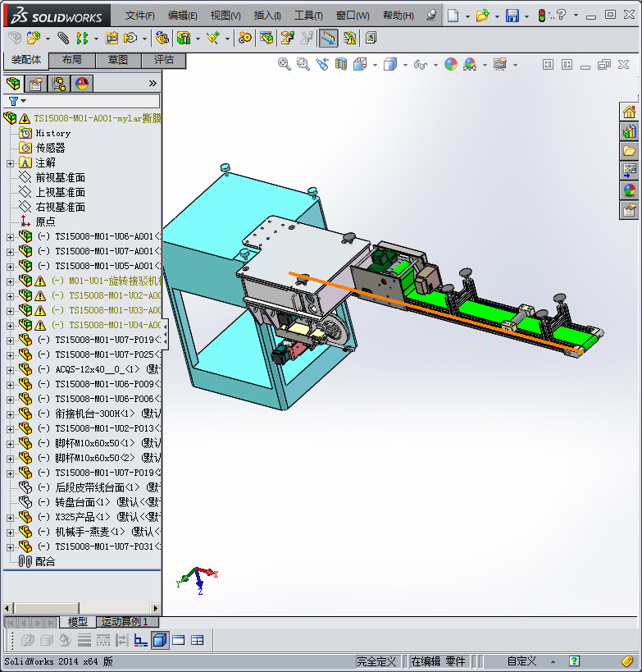Click the Save icon in title bar
The width and height of the screenshot is (642, 672).
click(x=512, y=16)
